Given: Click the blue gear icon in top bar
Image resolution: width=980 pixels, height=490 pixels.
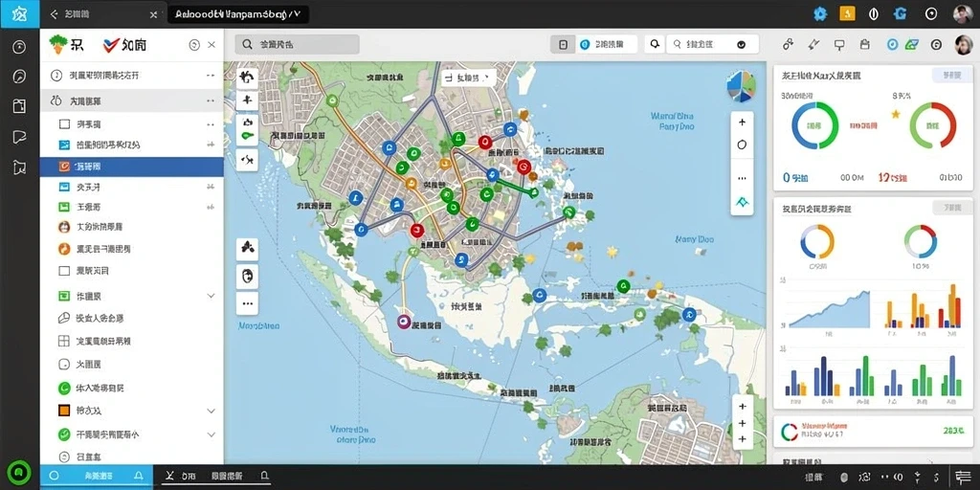Looking at the screenshot, I should click(820, 13).
